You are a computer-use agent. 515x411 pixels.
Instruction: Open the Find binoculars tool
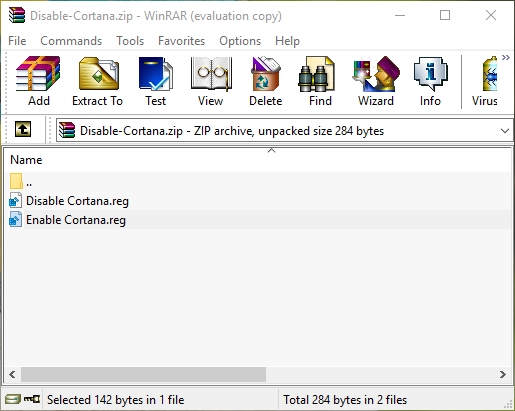tap(320, 81)
